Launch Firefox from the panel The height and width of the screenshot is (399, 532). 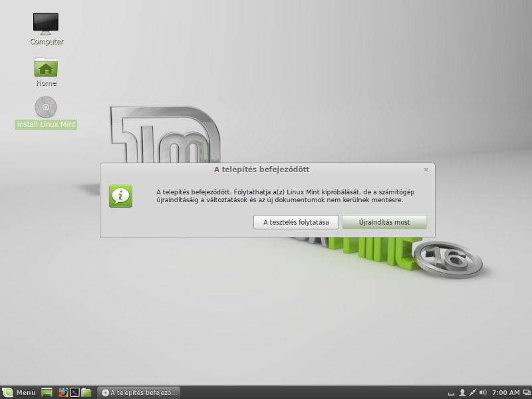(x=63, y=392)
